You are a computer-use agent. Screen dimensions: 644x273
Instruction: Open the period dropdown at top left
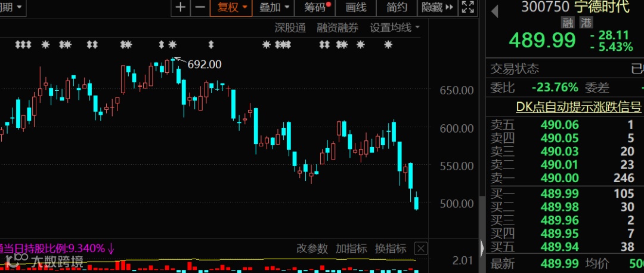pyautogui.click(x=13, y=7)
